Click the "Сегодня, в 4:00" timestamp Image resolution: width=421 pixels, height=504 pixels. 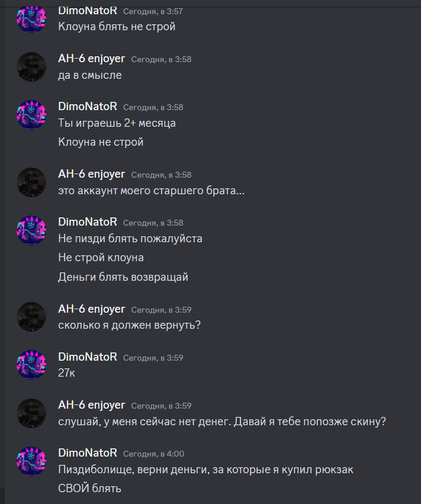tap(153, 454)
